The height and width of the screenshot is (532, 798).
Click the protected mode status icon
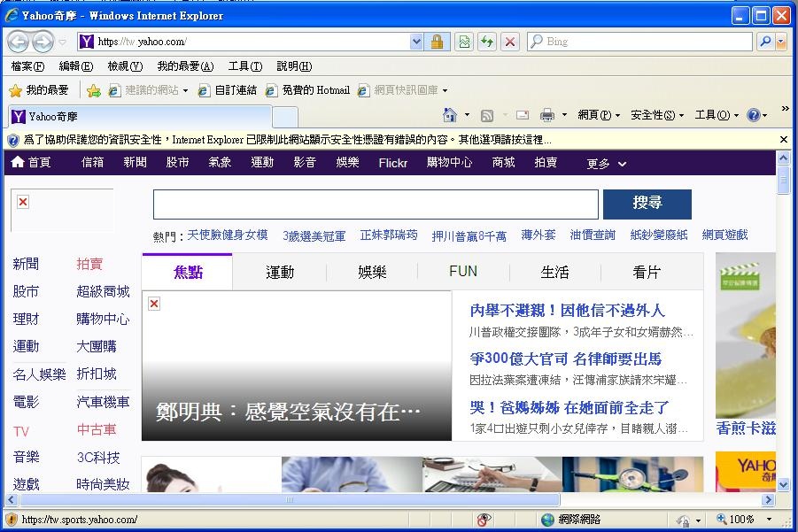point(683,520)
